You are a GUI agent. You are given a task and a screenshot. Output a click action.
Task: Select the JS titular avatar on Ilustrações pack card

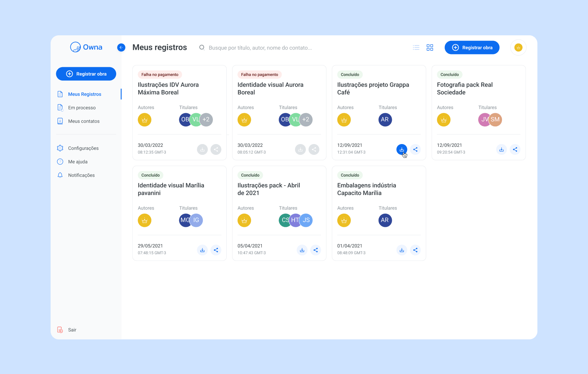(306, 220)
